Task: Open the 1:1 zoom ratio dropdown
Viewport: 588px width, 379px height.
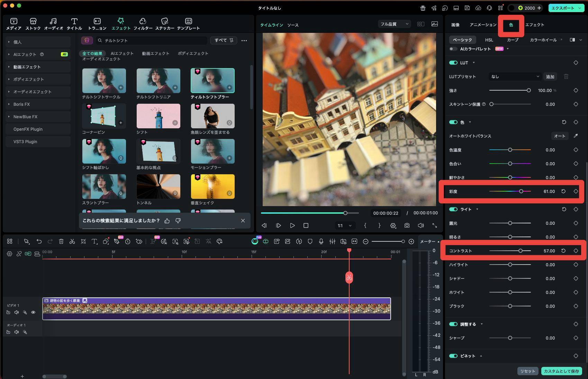Action: click(x=345, y=225)
